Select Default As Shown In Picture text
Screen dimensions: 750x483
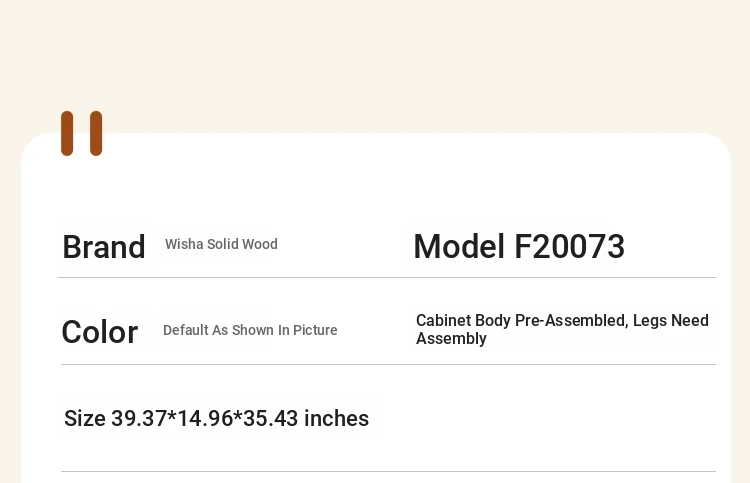point(250,330)
